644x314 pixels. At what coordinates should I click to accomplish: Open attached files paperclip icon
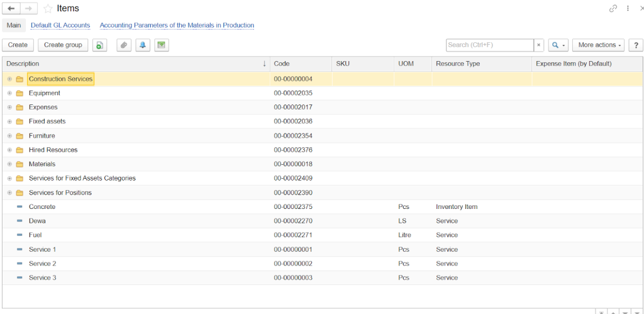pos(124,45)
